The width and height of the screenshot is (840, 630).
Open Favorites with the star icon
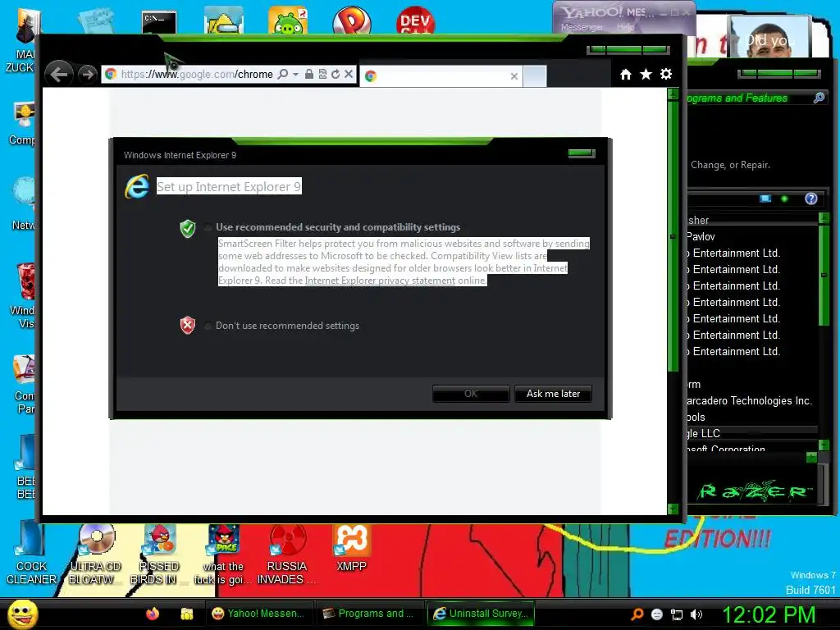[x=646, y=75]
